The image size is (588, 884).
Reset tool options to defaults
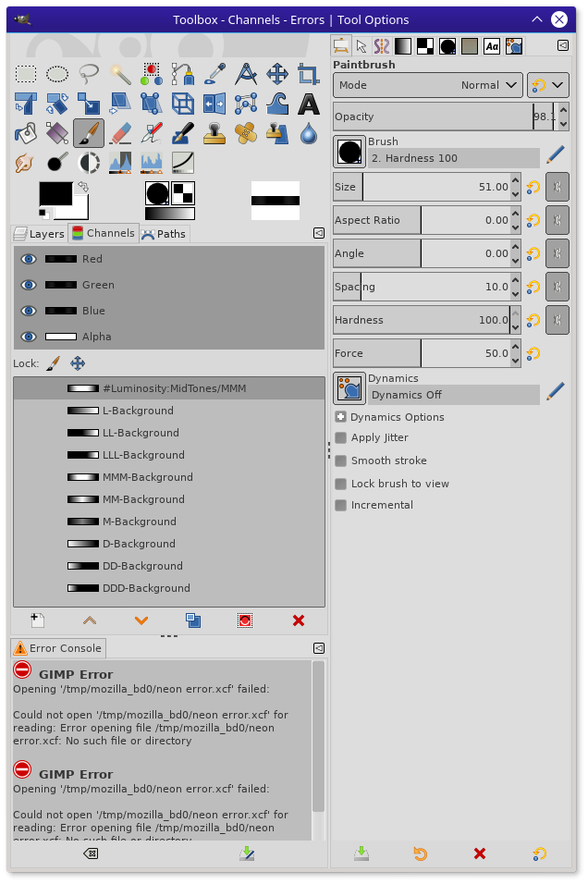coord(540,853)
